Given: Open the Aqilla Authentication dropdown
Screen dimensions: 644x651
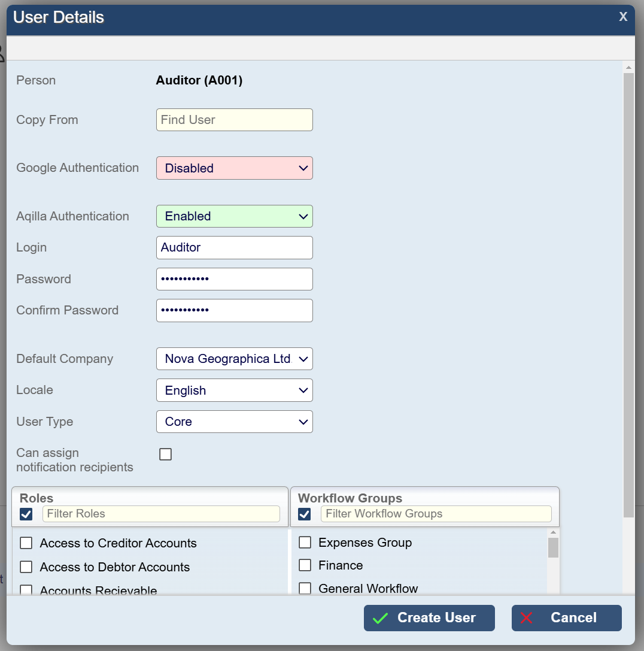Looking at the screenshot, I should tap(235, 216).
